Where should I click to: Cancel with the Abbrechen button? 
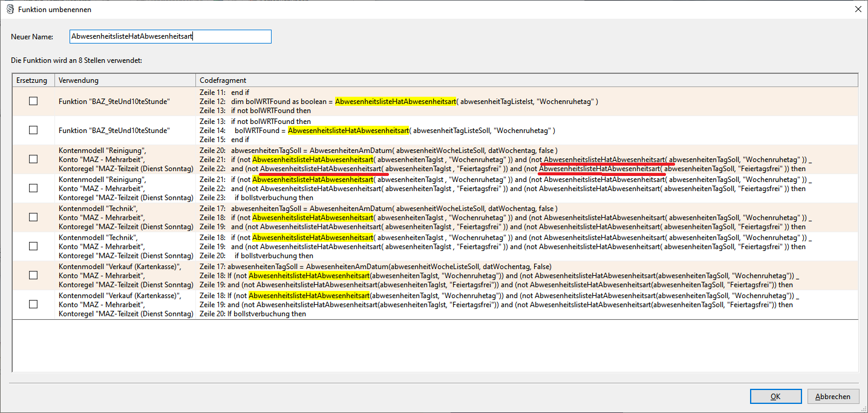[833, 397]
